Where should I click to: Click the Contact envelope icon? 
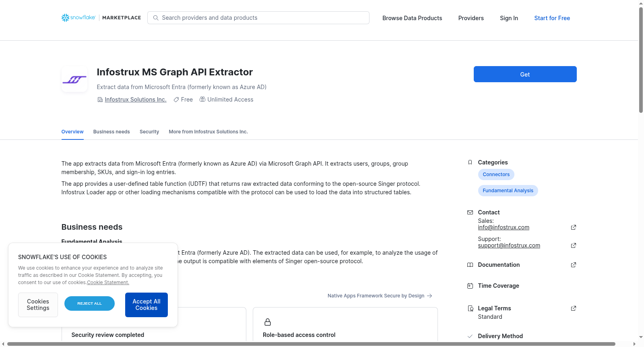[470, 212]
